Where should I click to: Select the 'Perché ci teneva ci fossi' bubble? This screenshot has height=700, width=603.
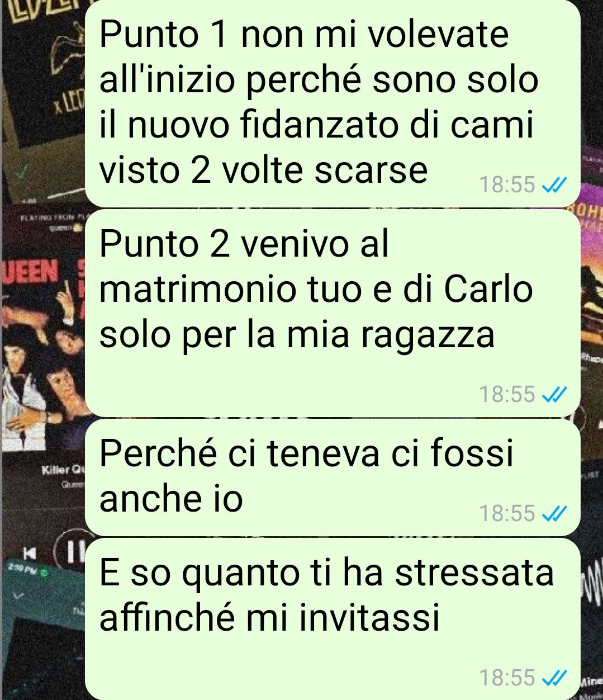pyautogui.click(x=333, y=477)
